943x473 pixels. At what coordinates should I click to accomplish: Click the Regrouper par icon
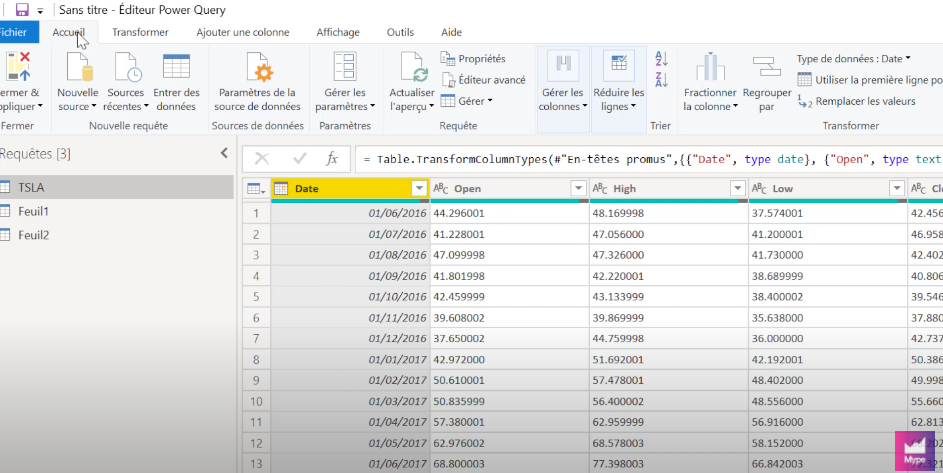point(766,66)
